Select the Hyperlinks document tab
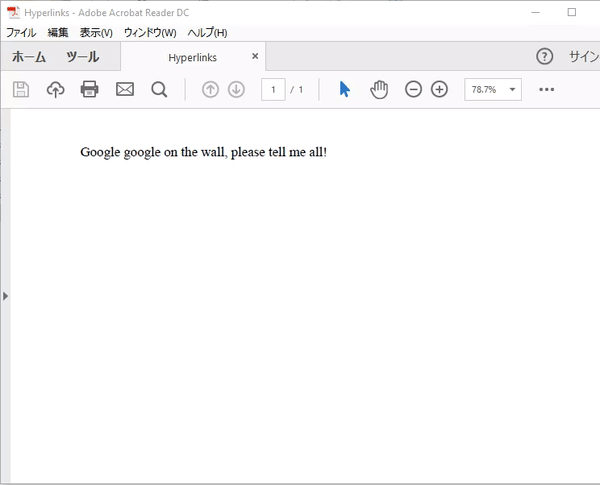The width and height of the screenshot is (600, 485). coord(192,57)
